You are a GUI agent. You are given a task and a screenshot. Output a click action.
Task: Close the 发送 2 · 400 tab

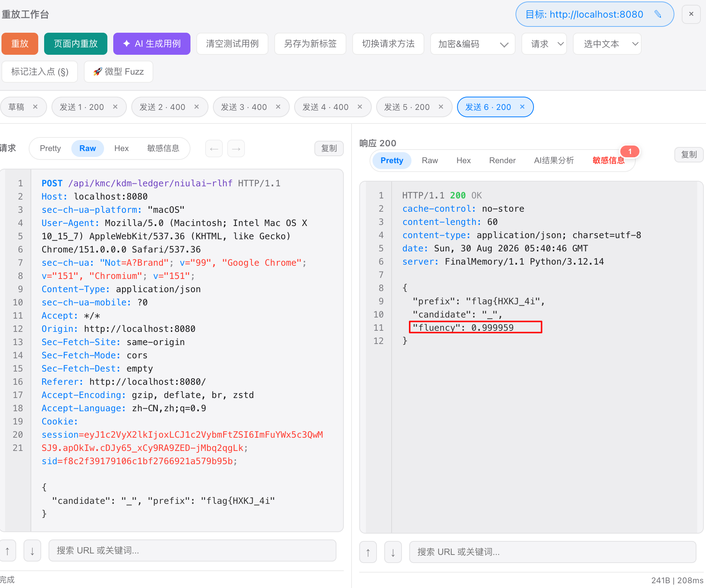196,107
